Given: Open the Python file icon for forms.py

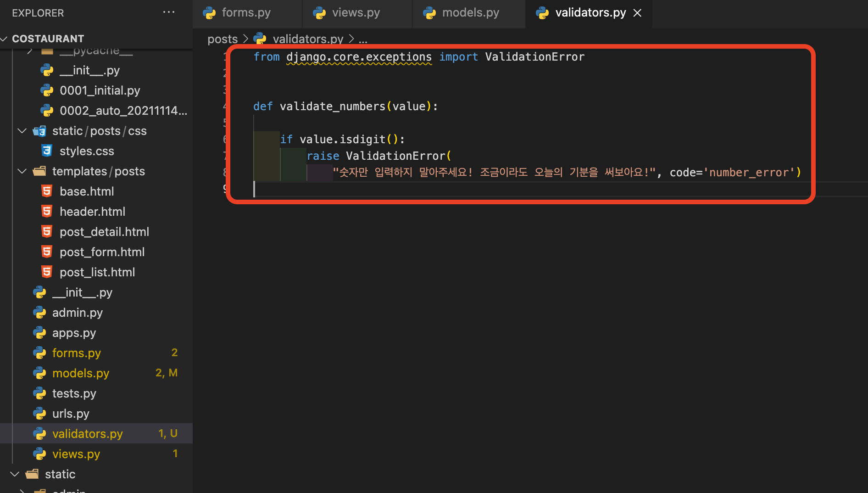Looking at the screenshot, I should point(39,353).
